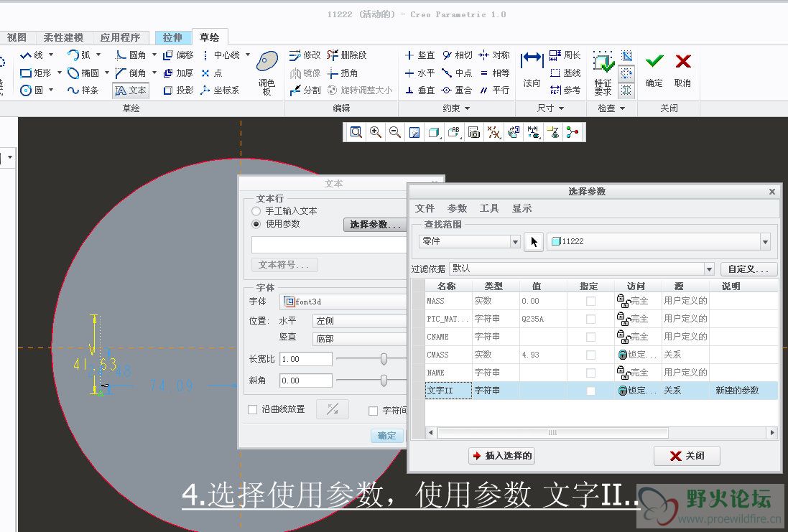Click the refit view toolbar icon
The width and height of the screenshot is (788, 532).
click(x=356, y=132)
